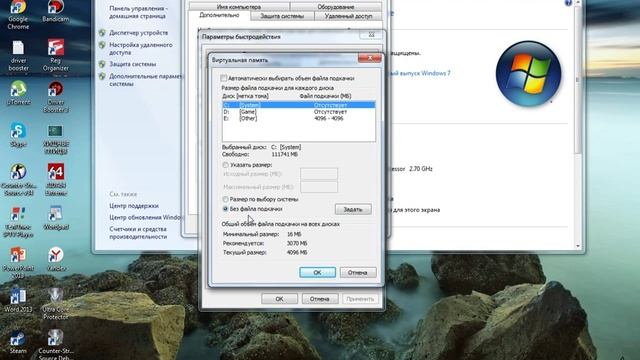
Task: Open Reg Organizer desktop shortcut
Action: point(56,56)
